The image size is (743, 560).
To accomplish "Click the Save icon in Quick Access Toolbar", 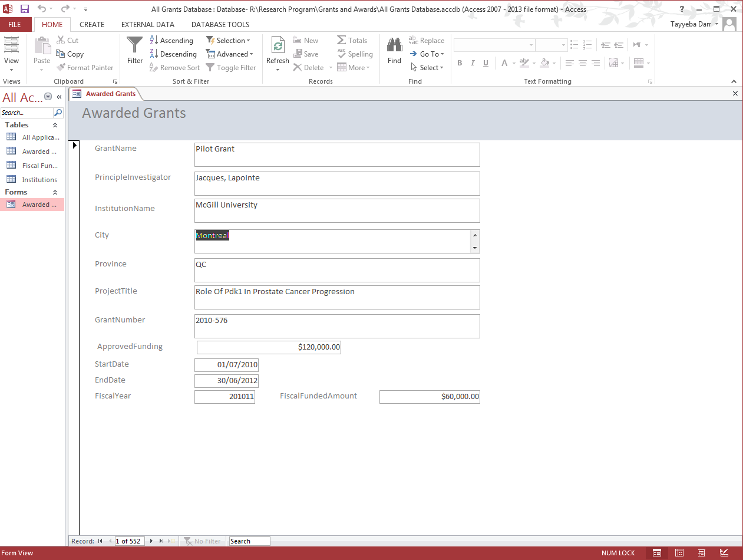I will [25, 9].
